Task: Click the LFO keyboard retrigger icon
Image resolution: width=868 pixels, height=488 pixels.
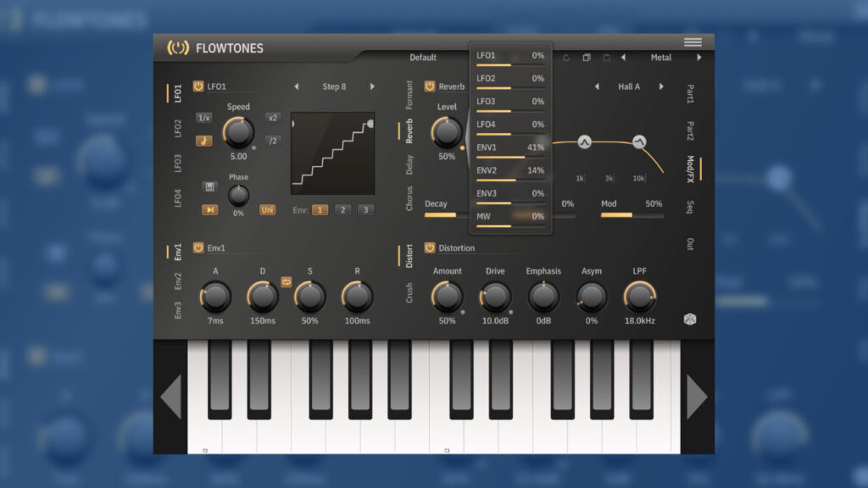Action: click(210, 186)
